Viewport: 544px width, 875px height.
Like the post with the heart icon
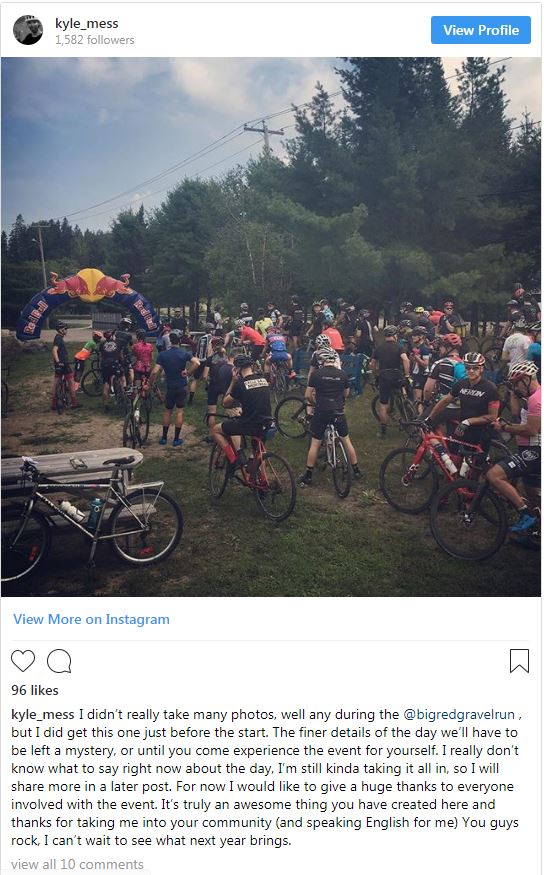(23, 661)
